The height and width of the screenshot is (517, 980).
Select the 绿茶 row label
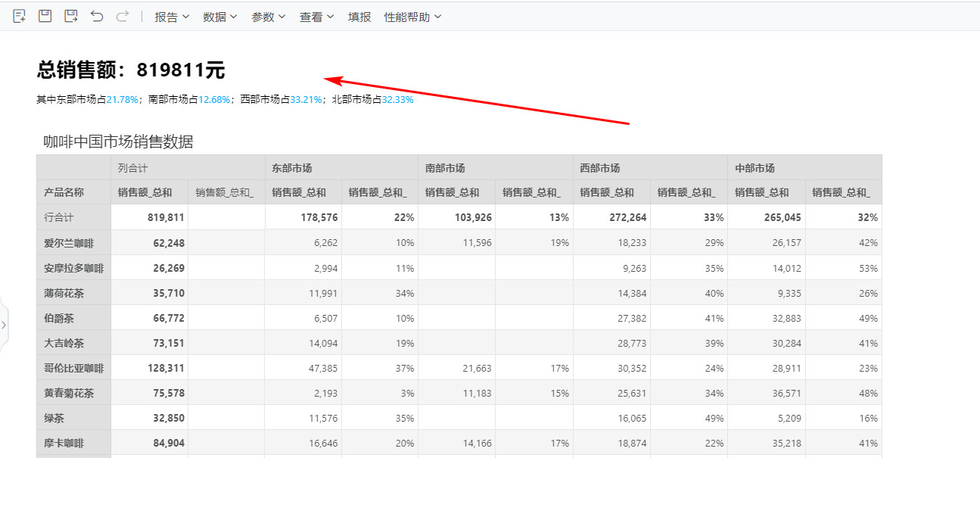click(x=73, y=418)
